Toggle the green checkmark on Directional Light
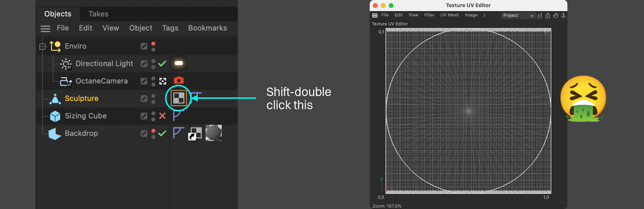Viewport: 644px width, 209px height. [x=162, y=64]
